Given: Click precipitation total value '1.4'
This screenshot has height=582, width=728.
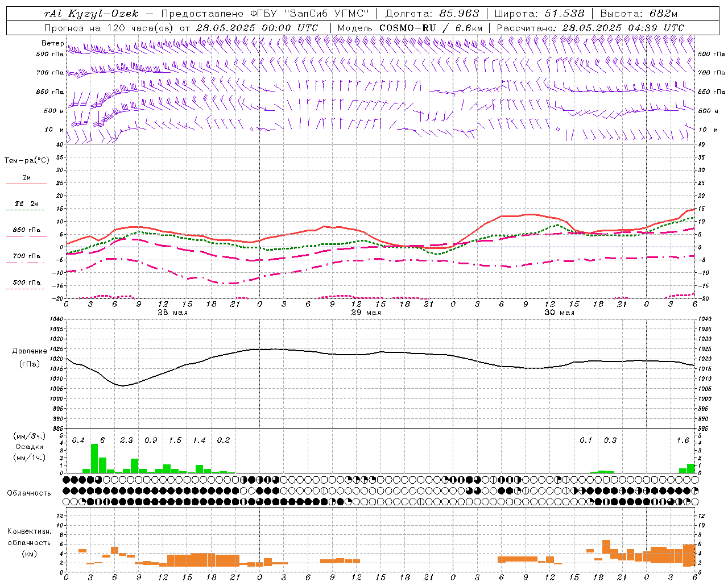Looking at the screenshot, I should pyautogui.click(x=199, y=440).
